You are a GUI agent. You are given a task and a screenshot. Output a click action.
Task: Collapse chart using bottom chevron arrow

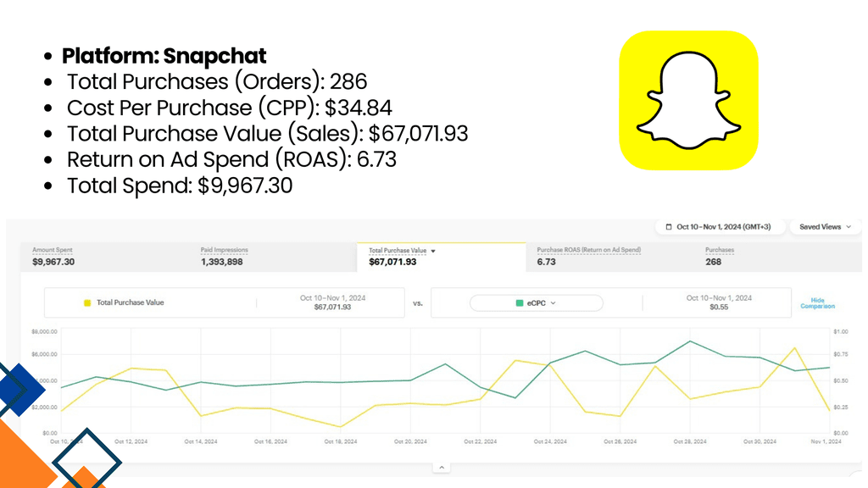(441, 468)
